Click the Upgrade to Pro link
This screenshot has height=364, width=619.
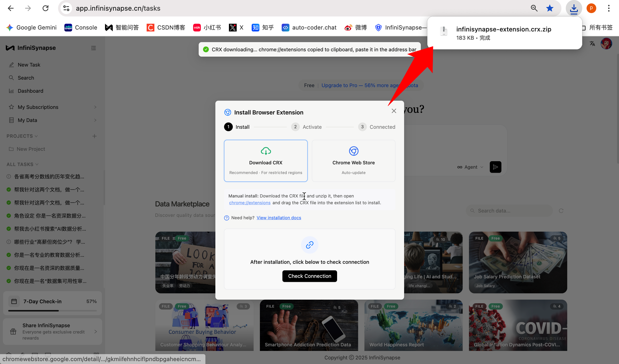tap(370, 85)
